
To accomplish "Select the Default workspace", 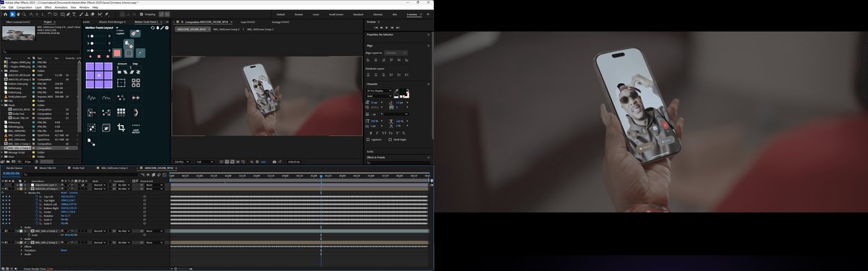I will [280, 14].
